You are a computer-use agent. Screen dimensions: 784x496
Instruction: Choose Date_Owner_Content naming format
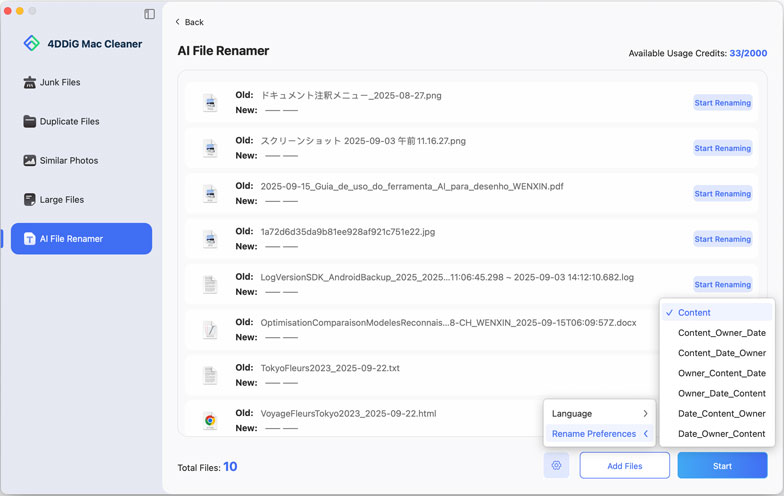coord(721,433)
